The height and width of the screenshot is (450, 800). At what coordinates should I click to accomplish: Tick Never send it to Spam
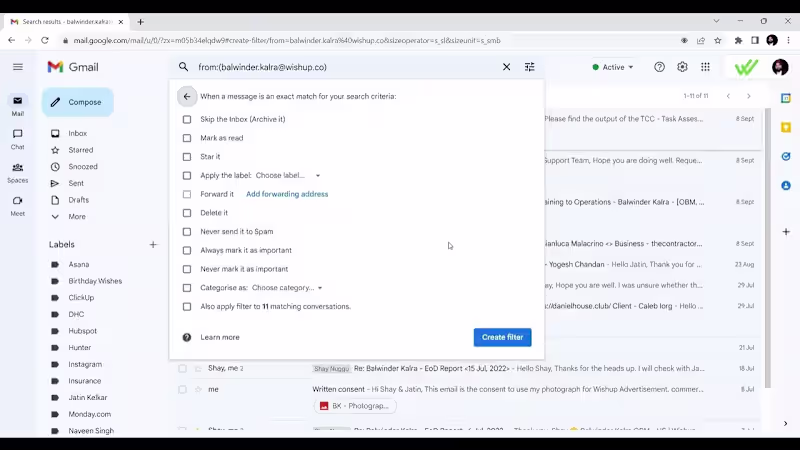click(187, 232)
